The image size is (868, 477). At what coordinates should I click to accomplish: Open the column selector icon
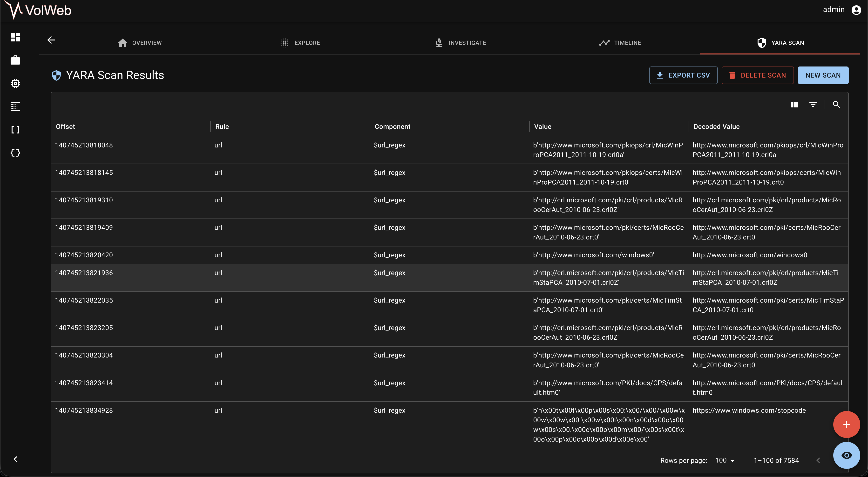(x=794, y=105)
